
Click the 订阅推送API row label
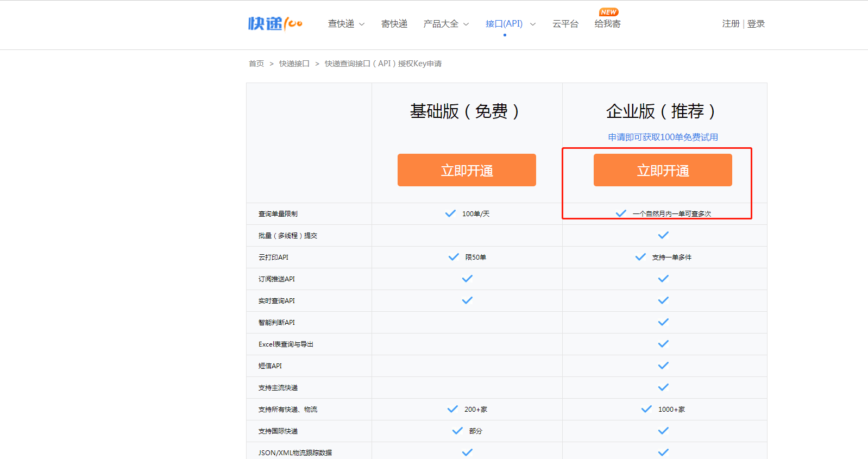point(277,279)
